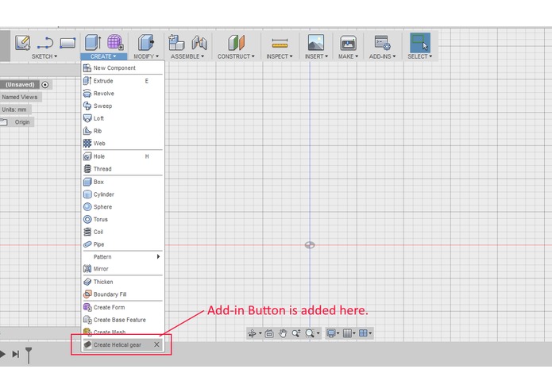Screen dimensions: 552x392
Task: Click the Zoom magnifier plus icon
Action: (x=296, y=333)
